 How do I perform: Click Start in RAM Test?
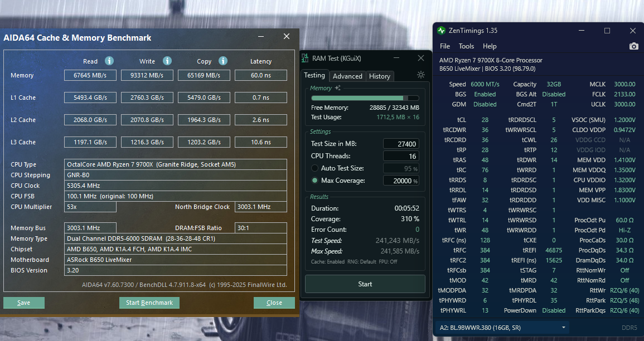(x=365, y=284)
